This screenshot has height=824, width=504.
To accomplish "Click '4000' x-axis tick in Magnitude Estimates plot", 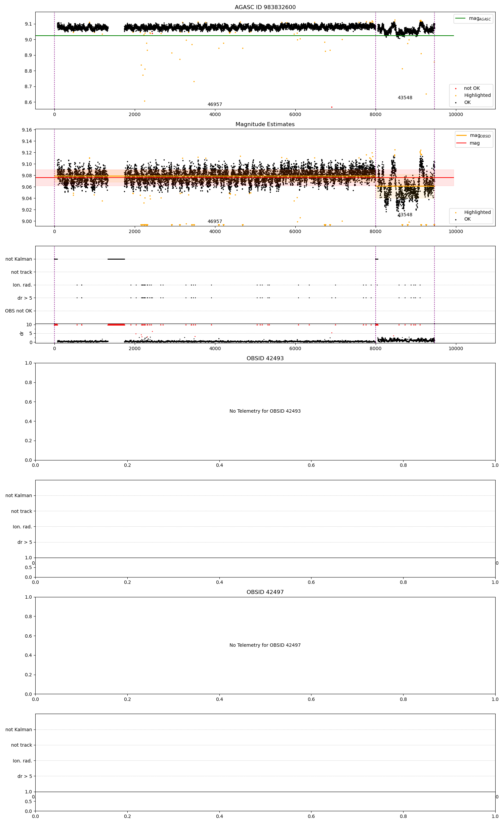I will [215, 231].
